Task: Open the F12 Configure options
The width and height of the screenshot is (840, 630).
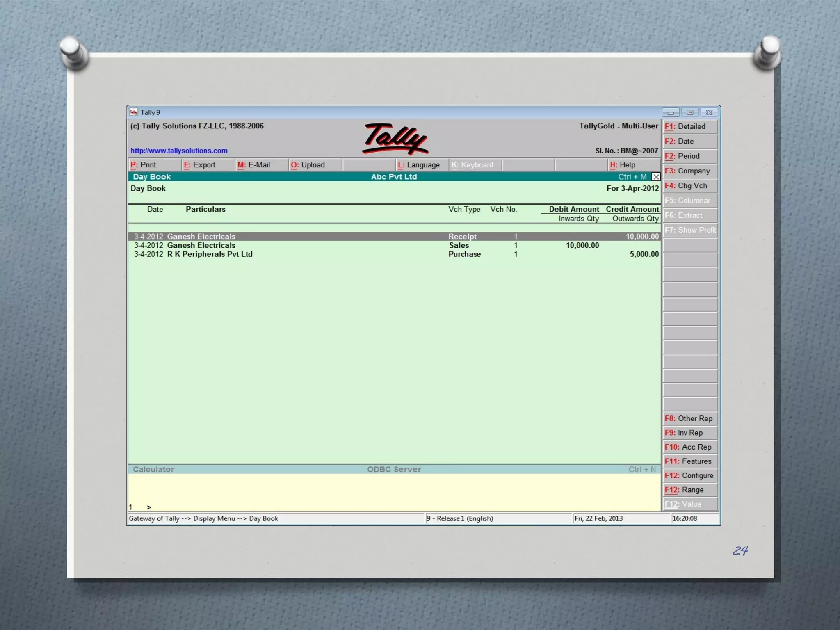Action: click(690, 476)
